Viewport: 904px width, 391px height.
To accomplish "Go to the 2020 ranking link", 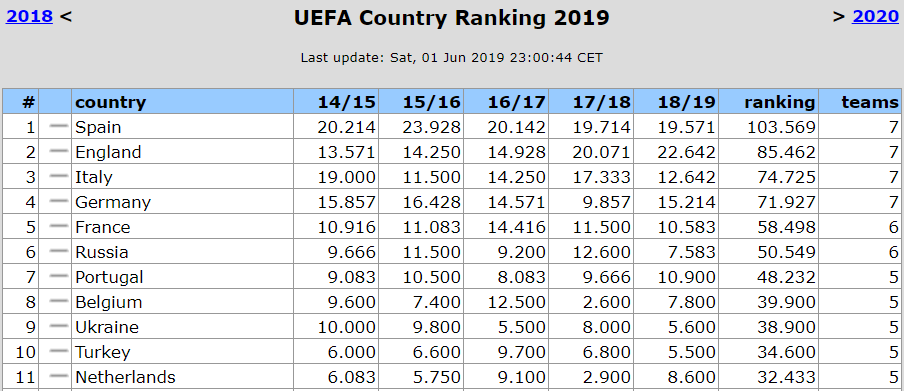I will (x=875, y=16).
